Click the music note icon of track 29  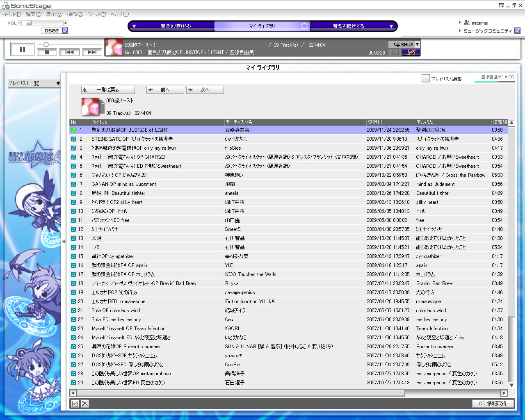(x=73, y=383)
